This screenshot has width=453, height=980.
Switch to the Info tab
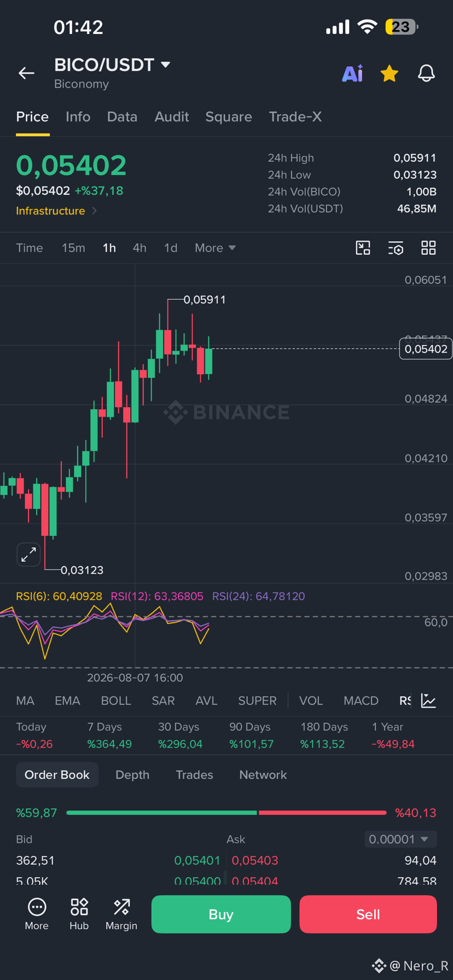pos(78,116)
